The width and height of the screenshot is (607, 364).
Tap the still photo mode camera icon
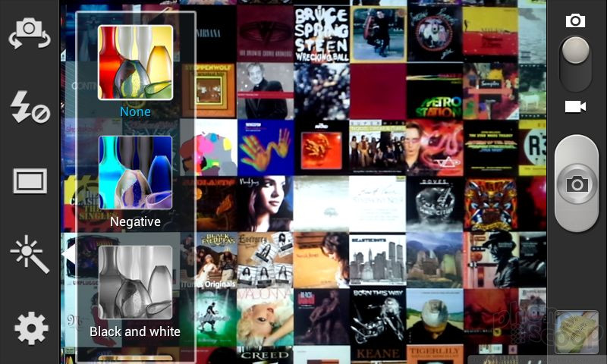click(575, 20)
